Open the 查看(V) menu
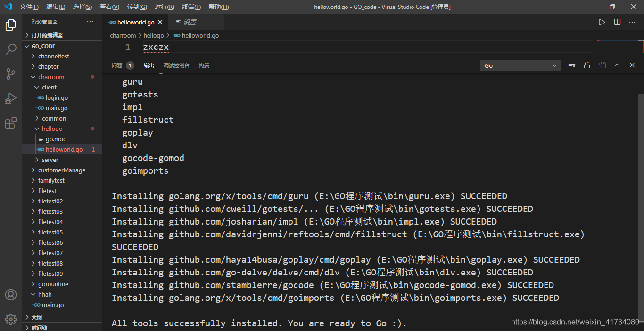 point(109,7)
